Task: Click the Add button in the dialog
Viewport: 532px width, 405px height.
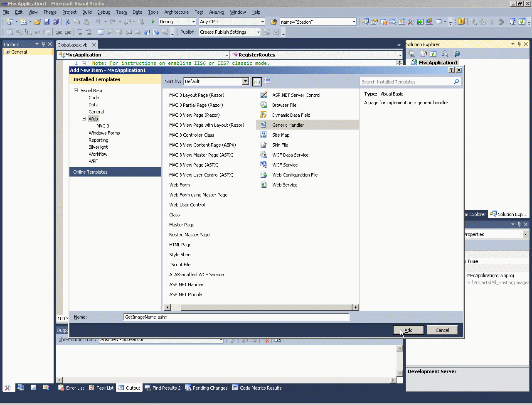Action: (x=409, y=330)
